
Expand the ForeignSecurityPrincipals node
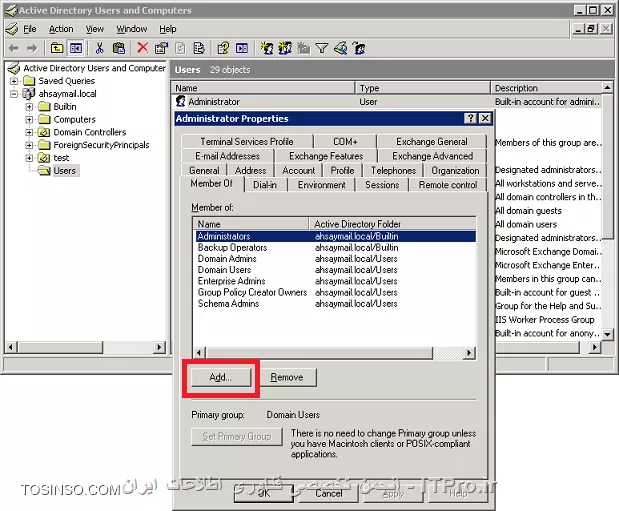point(29,145)
